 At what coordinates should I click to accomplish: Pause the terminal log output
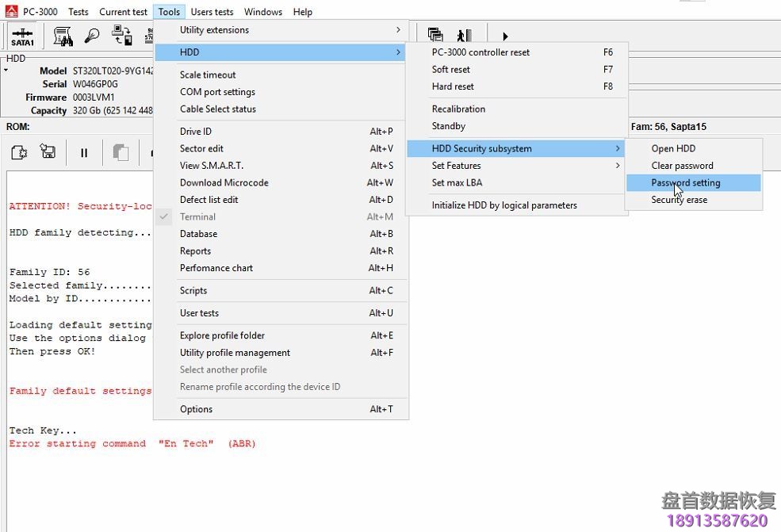coord(84,152)
